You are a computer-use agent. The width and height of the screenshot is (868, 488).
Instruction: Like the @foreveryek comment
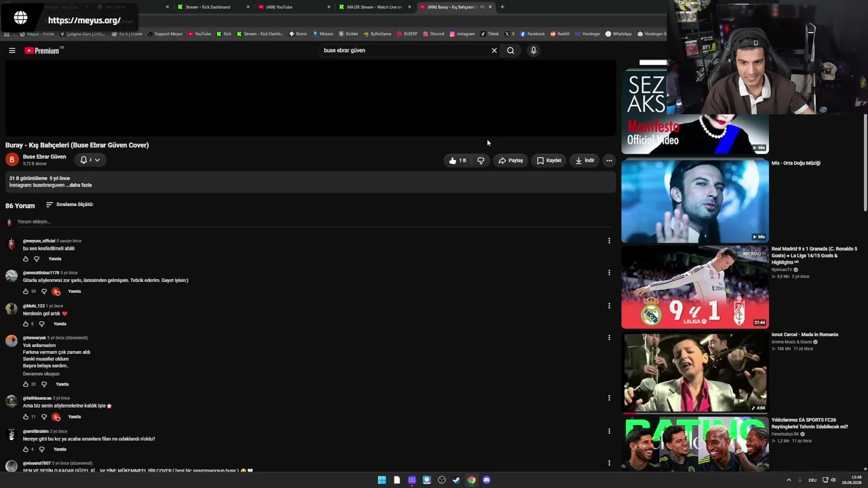click(x=26, y=384)
